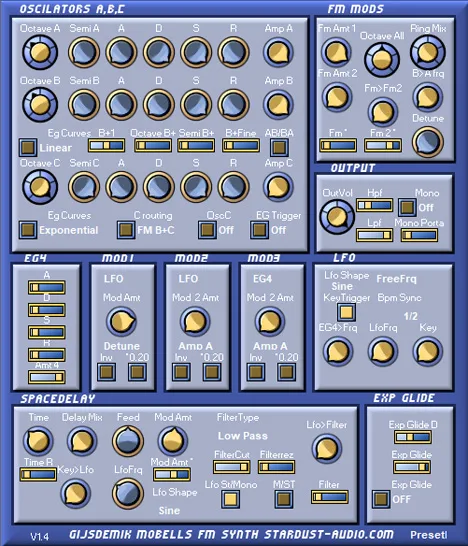Viewport: 468px width, 546px height.
Task: Click the Amp B knob
Action: [x=278, y=104]
